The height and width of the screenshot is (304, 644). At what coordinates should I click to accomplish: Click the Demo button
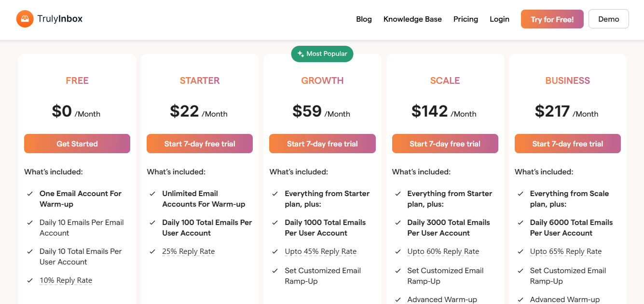click(x=608, y=19)
